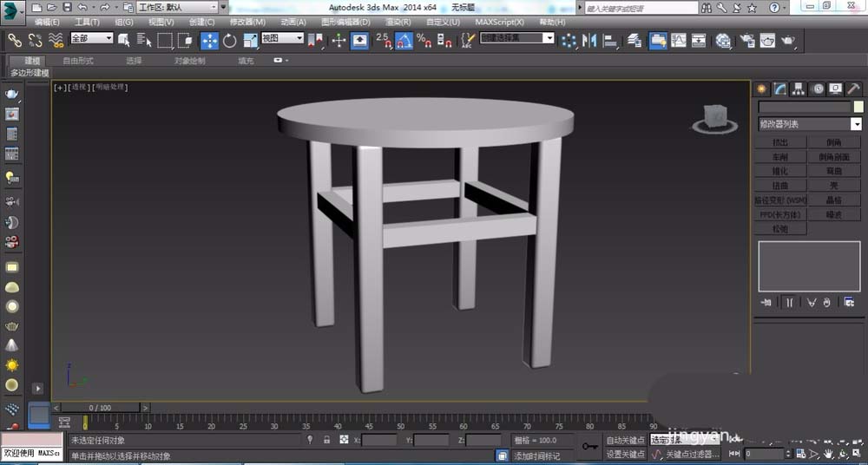
Task: Switch to the Create command panel tab
Action: (x=762, y=89)
